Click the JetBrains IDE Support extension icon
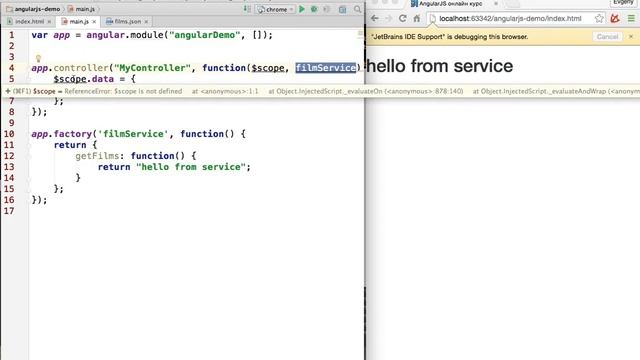Screen dimensions: 640x360 tap(615, 18)
